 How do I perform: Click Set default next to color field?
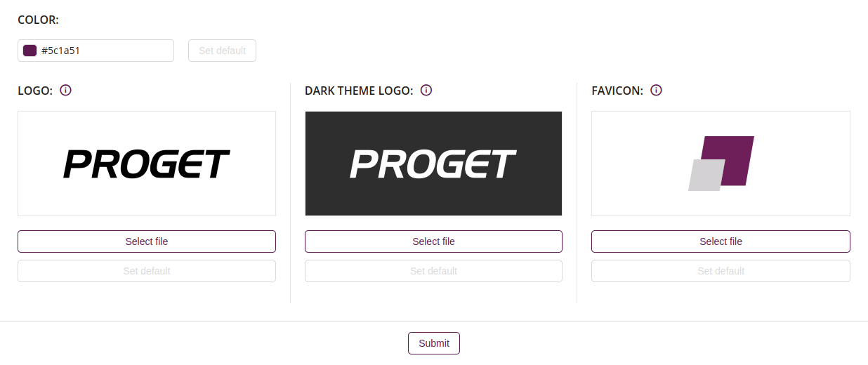tap(222, 51)
